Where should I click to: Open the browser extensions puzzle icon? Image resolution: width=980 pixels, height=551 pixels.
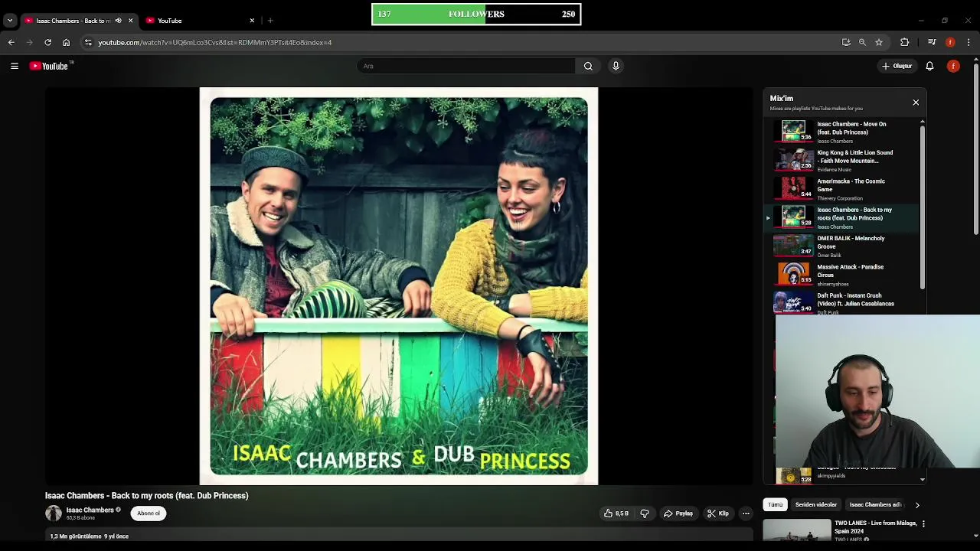(905, 42)
